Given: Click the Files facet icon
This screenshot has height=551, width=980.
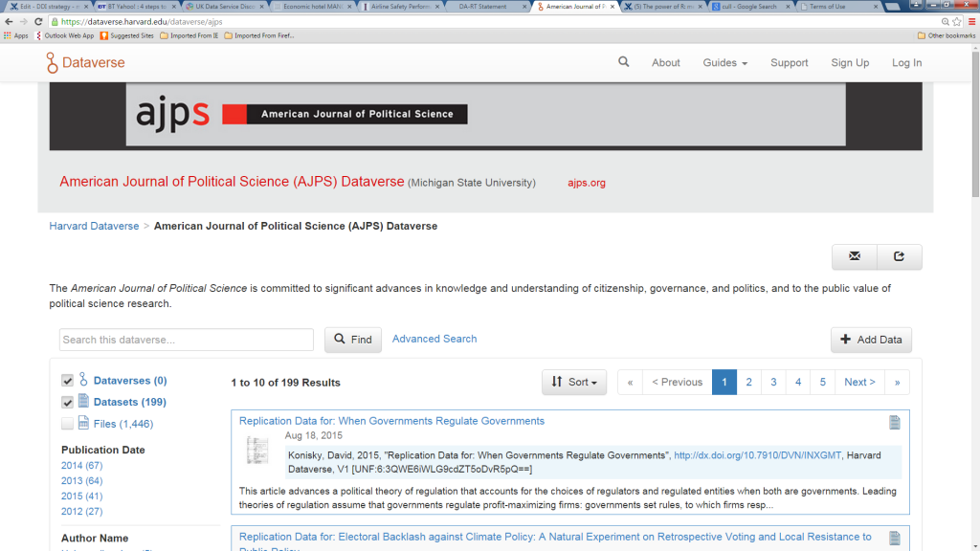Looking at the screenshot, I should [83, 423].
